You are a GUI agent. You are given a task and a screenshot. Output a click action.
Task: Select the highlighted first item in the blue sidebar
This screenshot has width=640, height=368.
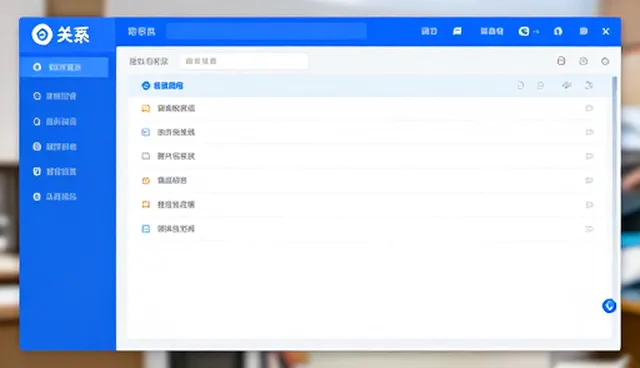point(64,67)
